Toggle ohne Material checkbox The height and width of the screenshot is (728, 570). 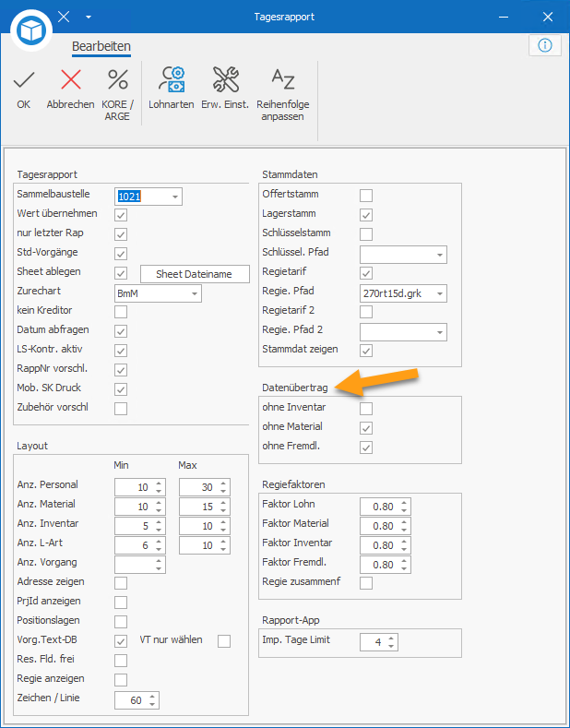[366, 428]
